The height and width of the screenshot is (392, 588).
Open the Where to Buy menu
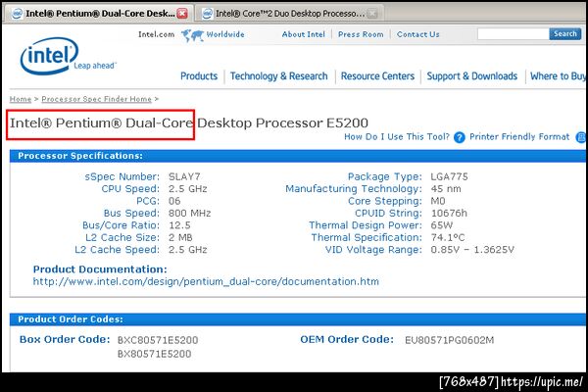(558, 76)
